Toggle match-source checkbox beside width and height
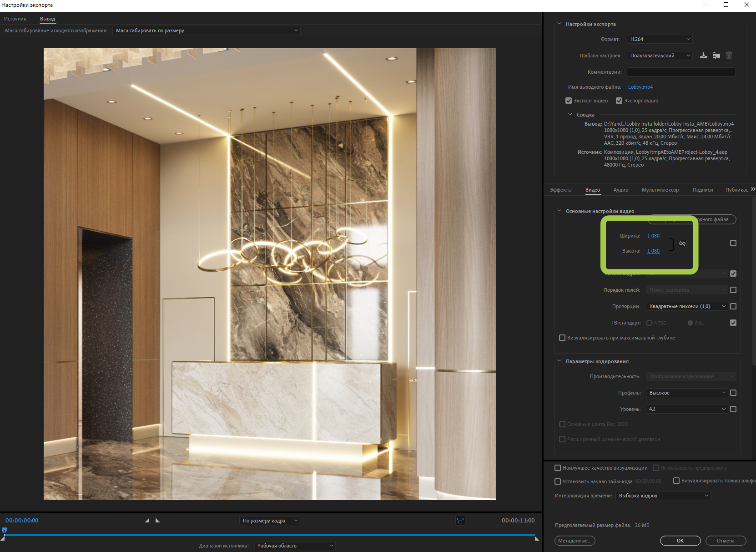 pos(733,243)
